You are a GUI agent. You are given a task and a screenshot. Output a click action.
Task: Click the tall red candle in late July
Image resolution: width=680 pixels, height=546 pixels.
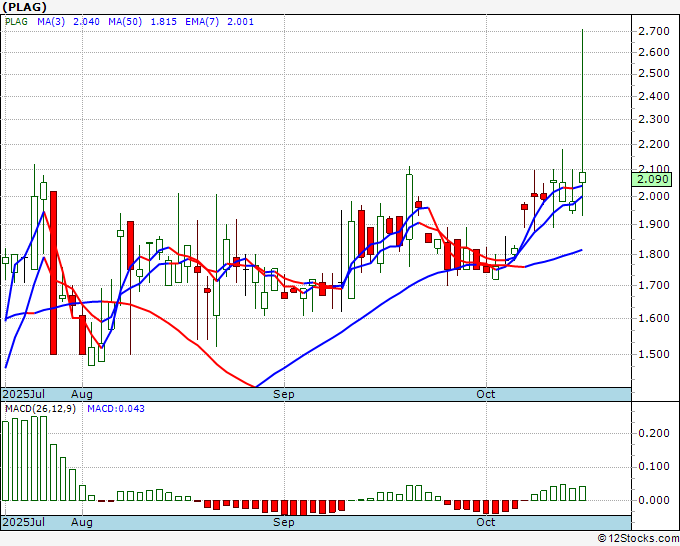coord(53,273)
